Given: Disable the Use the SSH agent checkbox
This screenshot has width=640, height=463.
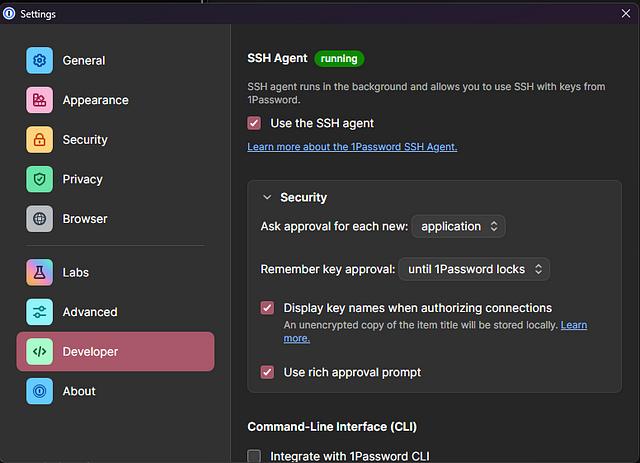Looking at the screenshot, I should click(x=254, y=123).
